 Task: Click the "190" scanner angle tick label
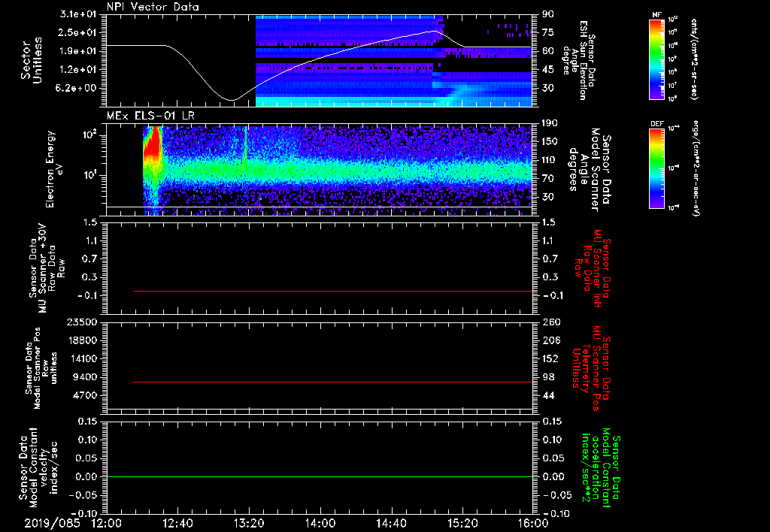[550, 123]
